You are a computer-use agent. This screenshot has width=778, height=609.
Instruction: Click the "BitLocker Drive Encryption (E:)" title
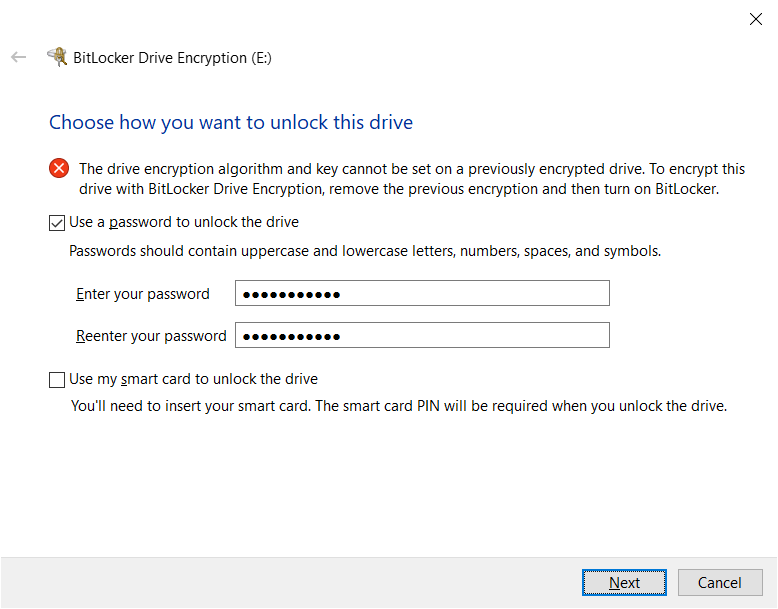click(x=172, y=58)
